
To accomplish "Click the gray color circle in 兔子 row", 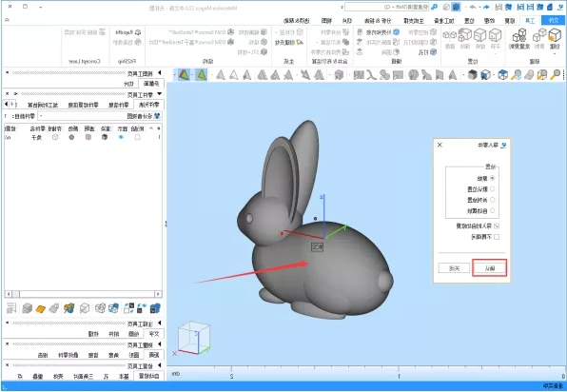I will [71, 137].
